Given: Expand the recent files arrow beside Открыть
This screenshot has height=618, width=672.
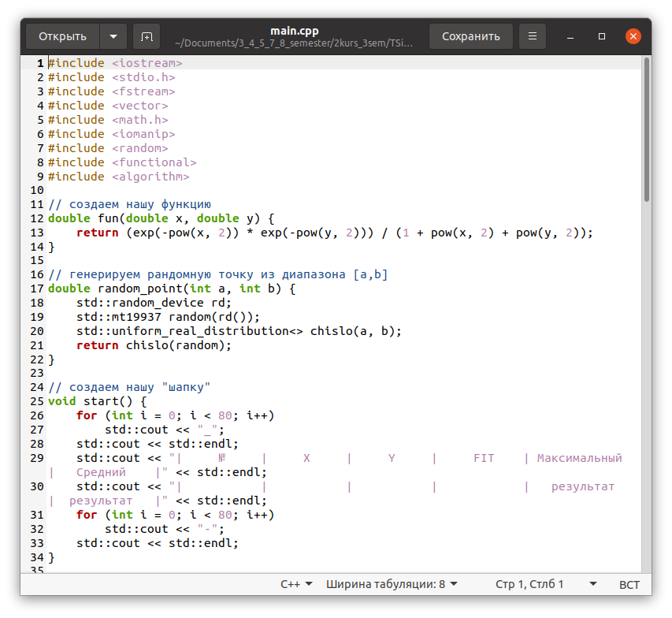Looking at the screenshot, I should point(113,36).
